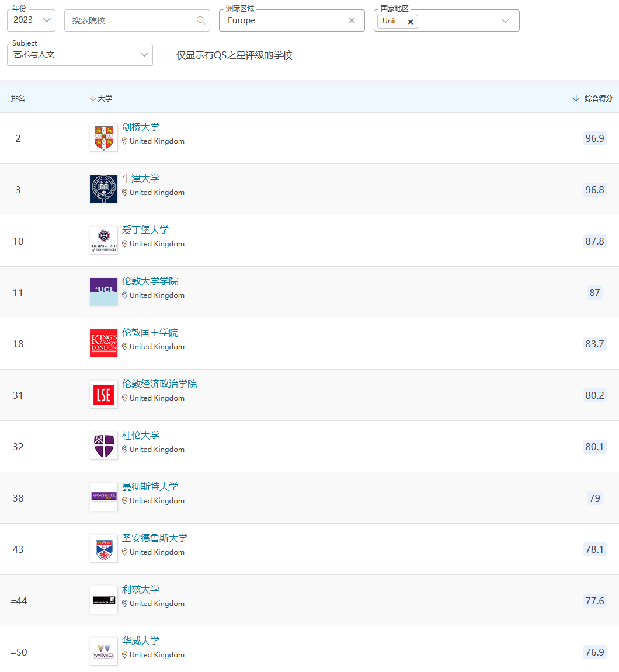Click the 77.6 score for Leeds
This screenshot has height=672, width=619.
594,601
